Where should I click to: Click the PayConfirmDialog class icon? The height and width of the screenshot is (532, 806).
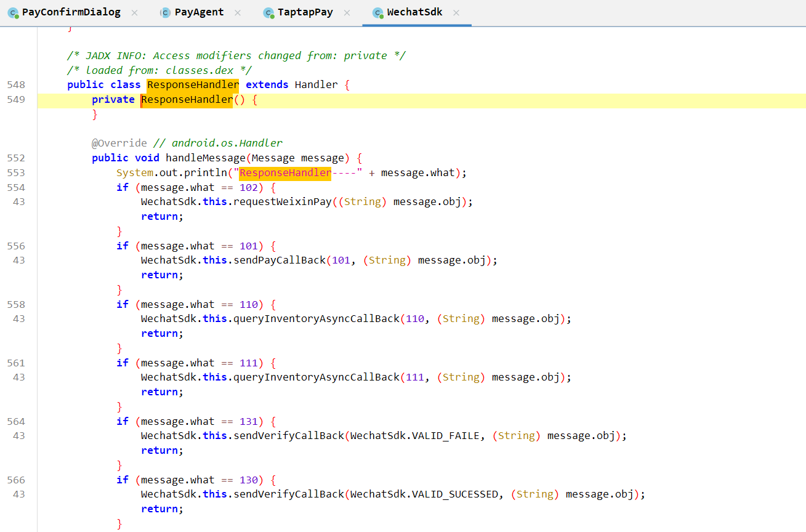pyautogui.click(x=13, y=13)
